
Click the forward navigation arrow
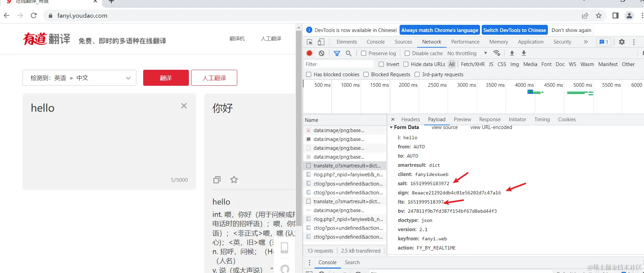[20, 15]
